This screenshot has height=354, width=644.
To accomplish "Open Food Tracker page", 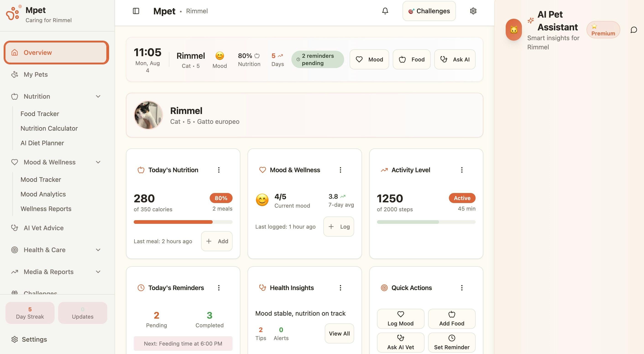I will tap(40, 114).
